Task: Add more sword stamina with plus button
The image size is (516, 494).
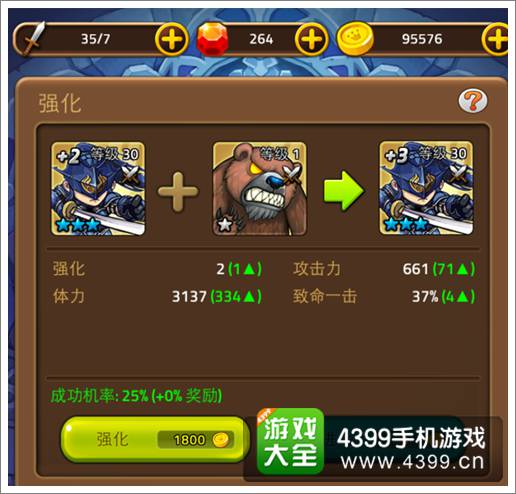Action: (x=172, y=39)
